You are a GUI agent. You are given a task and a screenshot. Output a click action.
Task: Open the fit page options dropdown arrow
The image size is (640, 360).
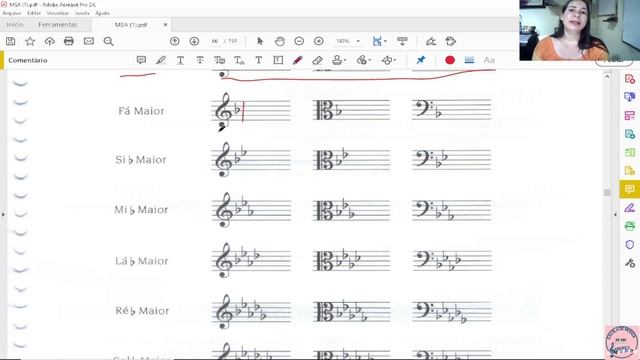(385, 41)
